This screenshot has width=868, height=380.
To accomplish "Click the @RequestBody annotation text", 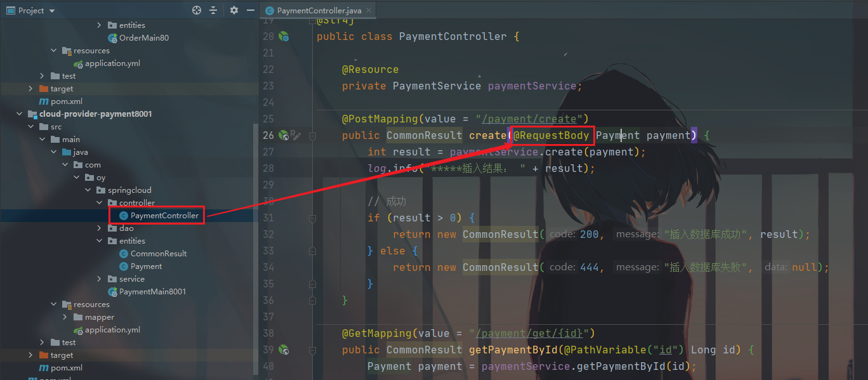I will [x=551, y=135].
